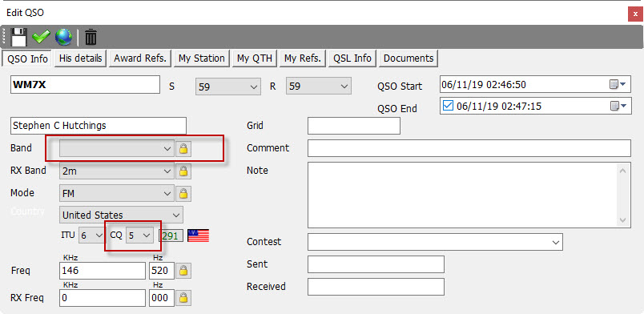Image resolution: width=644 pixels, height=314 pixels.
Task: Toggle the RX Band lock icon
Action: tap(183, 171)
